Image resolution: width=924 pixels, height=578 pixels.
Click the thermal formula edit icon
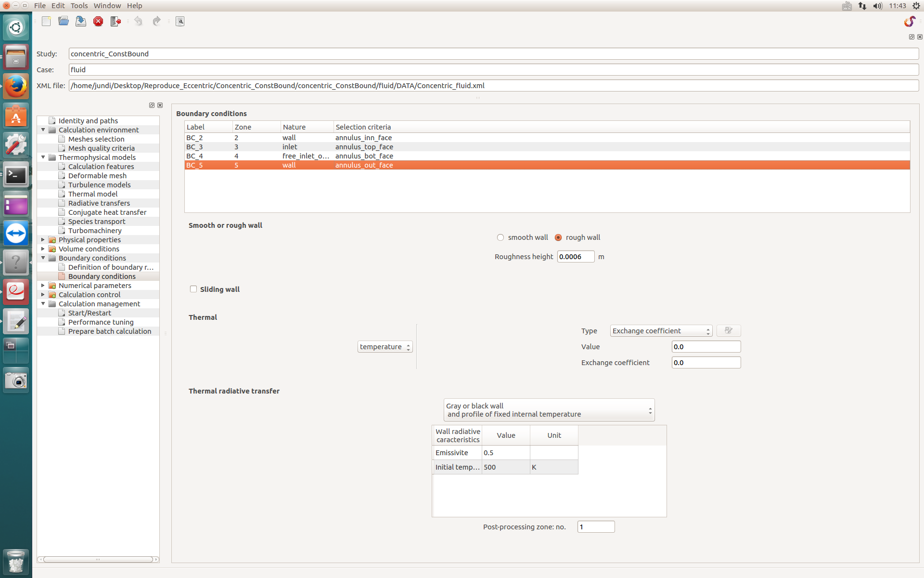click(x=728, y=330)
